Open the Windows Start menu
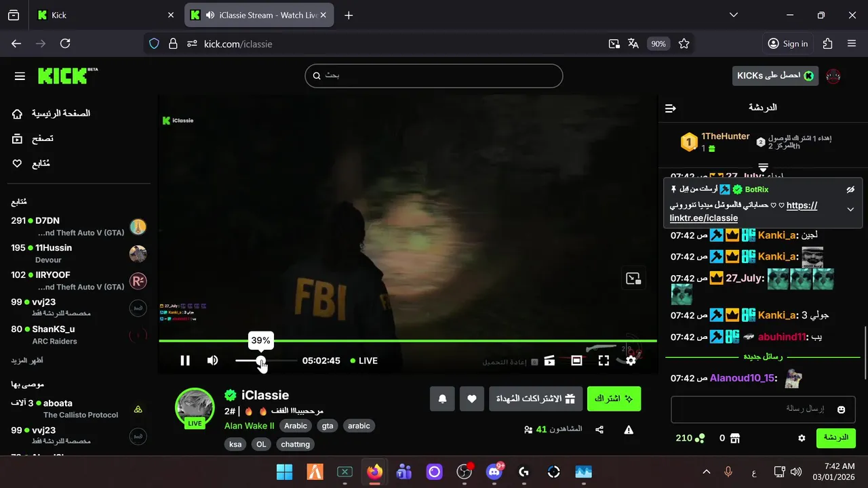The image size is (868, 488). [x=285, y=472]
